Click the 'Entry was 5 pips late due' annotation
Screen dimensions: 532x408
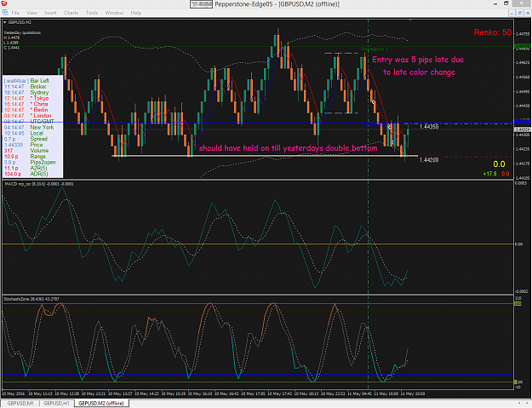click(x=418, y=60)
